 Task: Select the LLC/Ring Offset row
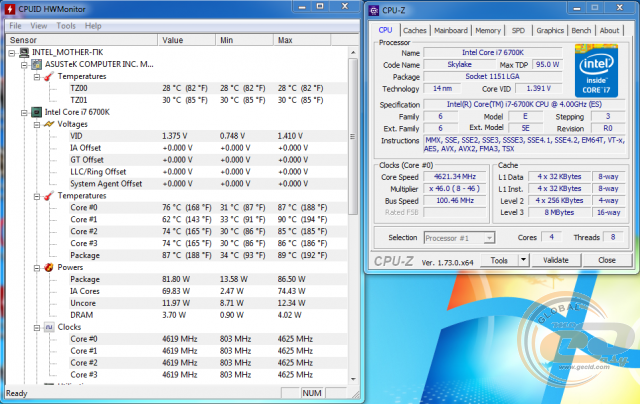pos(208,172)
